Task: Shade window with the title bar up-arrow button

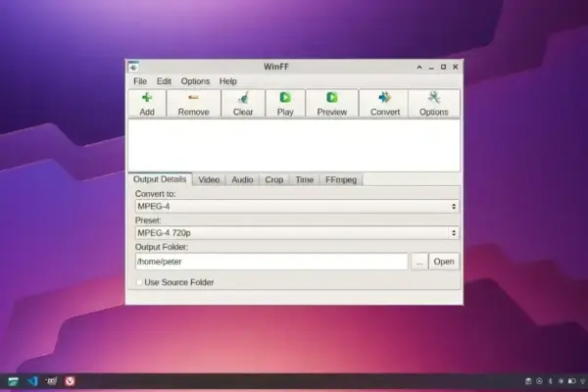Action: tap(419, 68)
